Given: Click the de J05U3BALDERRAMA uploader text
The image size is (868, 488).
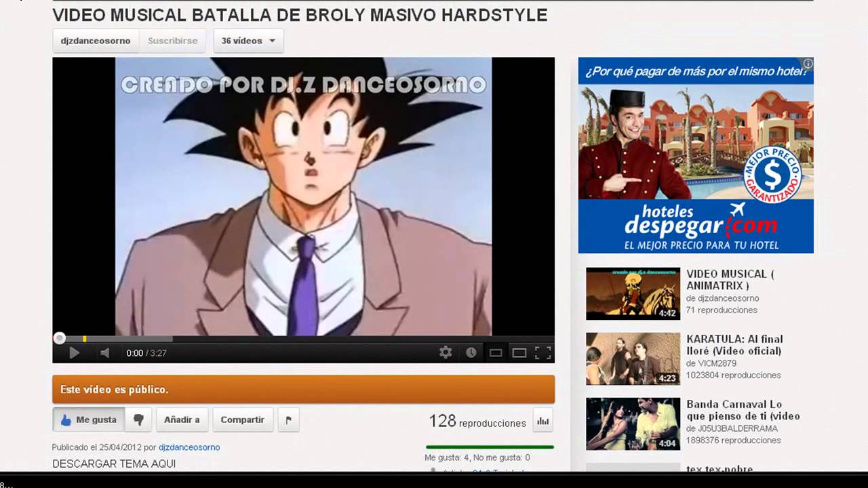Looking at the screenshot, I should tap(732, 428).
